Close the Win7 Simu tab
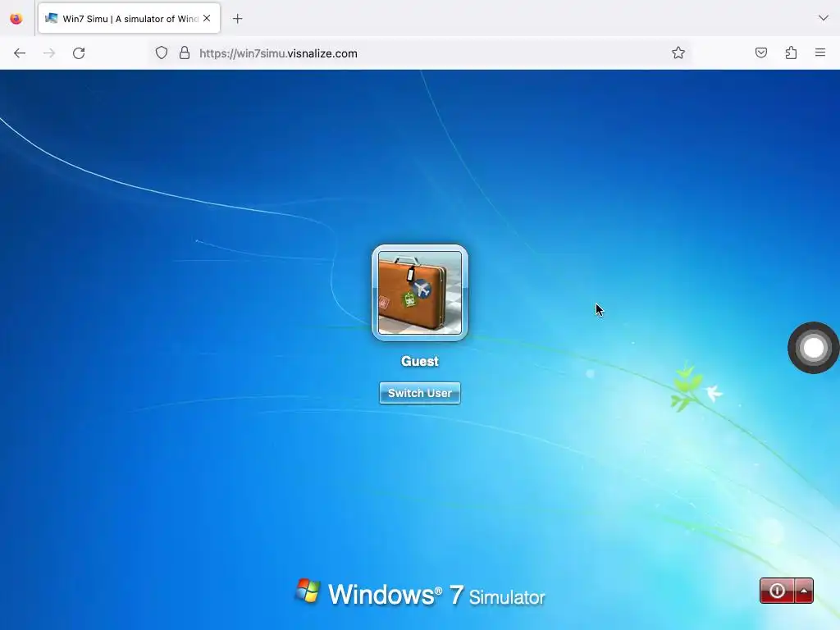The image size is (840, 630). coord(207,18)
